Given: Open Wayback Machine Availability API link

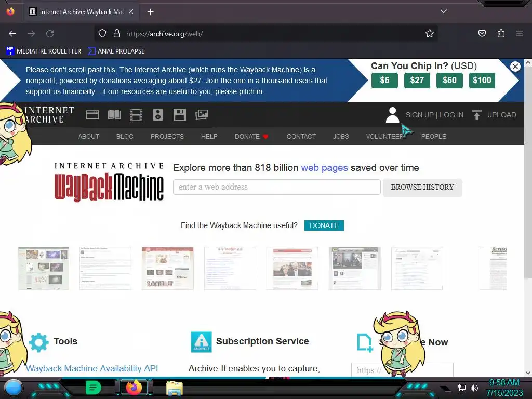Looking at the screenshot, I should pyautogui.click(x=92, y=368).
